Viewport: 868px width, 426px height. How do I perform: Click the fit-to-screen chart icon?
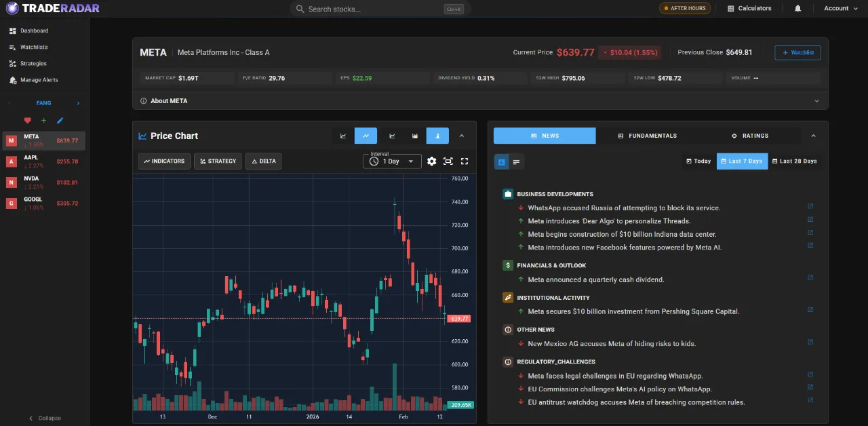tap(448, 161)
